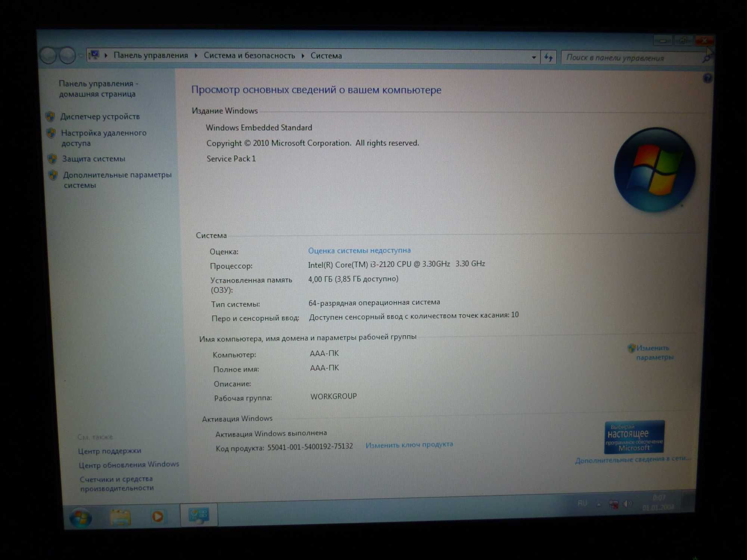747x560 pixels.
Task: Click the Refresh button beside address bar
Action: pyautogui.click(x=548, y=57)
